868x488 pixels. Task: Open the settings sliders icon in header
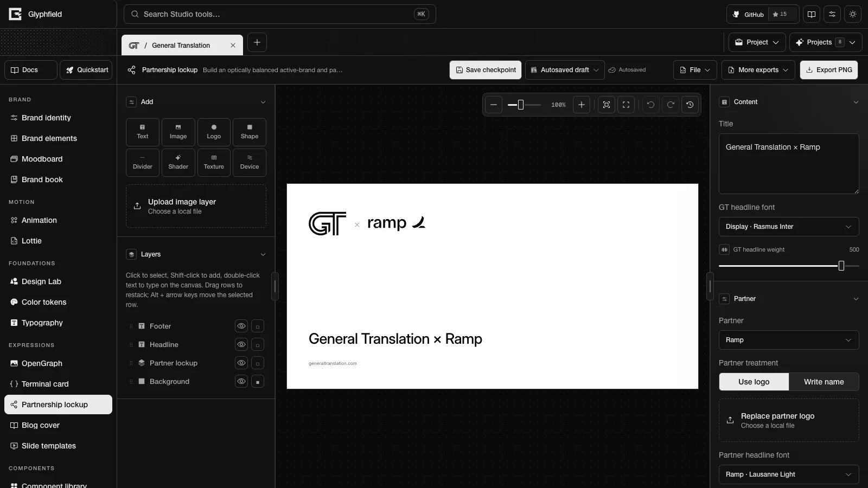[832, 14]
